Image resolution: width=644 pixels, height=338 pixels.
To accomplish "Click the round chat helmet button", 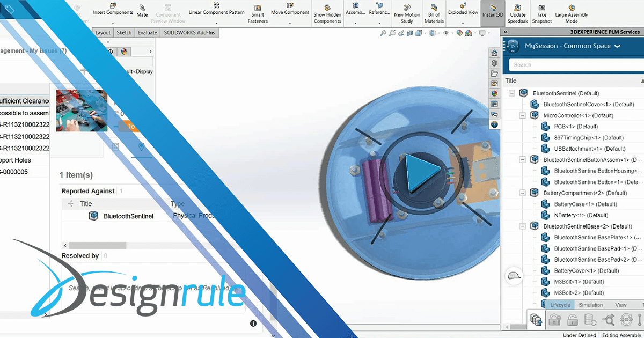I will click(513, 277).
